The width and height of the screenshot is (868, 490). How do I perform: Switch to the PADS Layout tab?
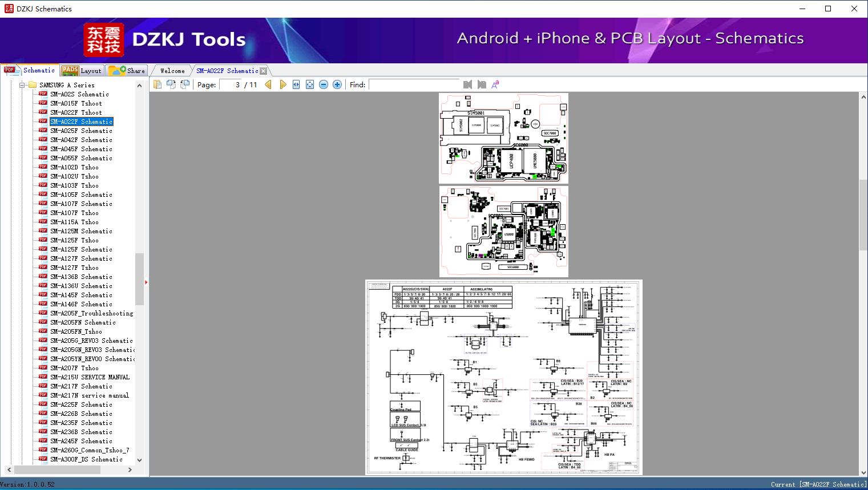[x=82, y=71]
